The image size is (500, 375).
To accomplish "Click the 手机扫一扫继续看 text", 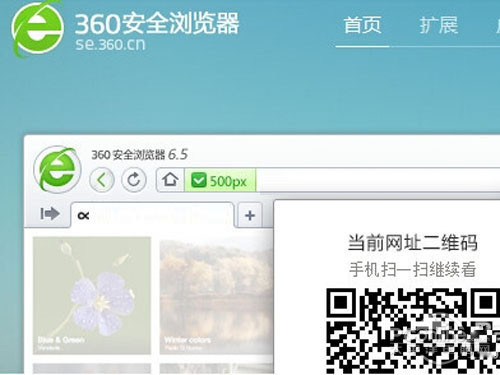I will coord(413,269).
